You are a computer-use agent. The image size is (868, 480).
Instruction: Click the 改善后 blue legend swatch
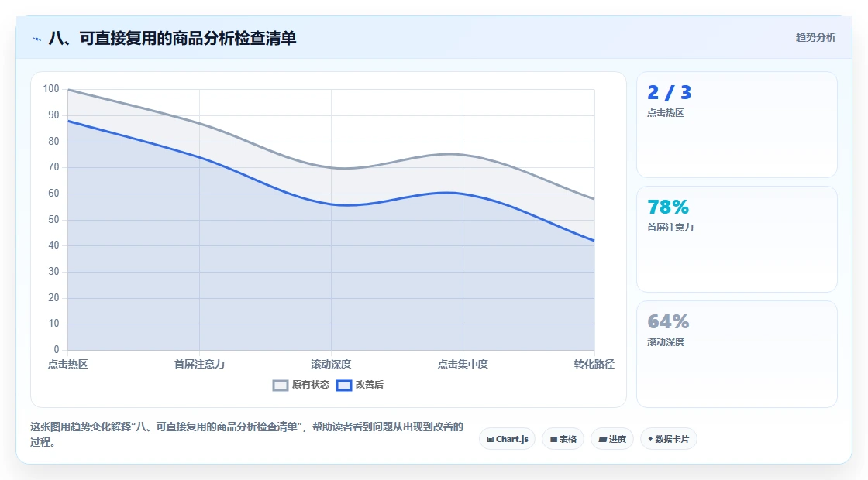point(344,386)
